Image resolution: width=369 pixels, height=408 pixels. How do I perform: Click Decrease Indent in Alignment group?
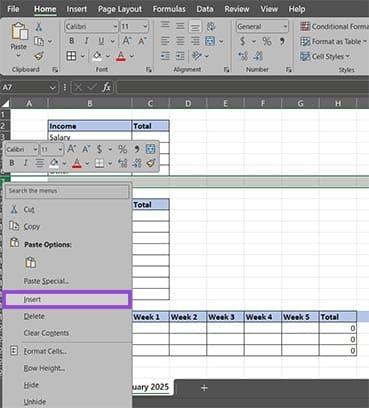[x=165, y=56]
